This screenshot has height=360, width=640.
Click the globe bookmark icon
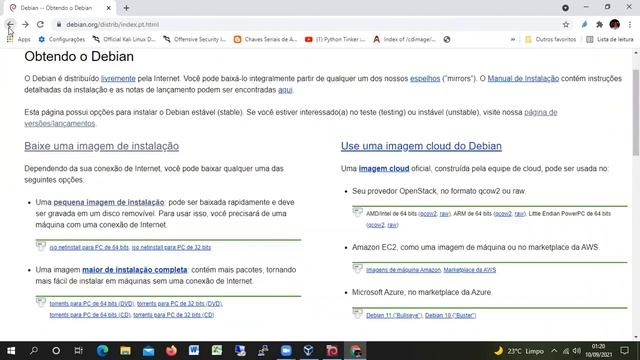(x=447, y=40)
